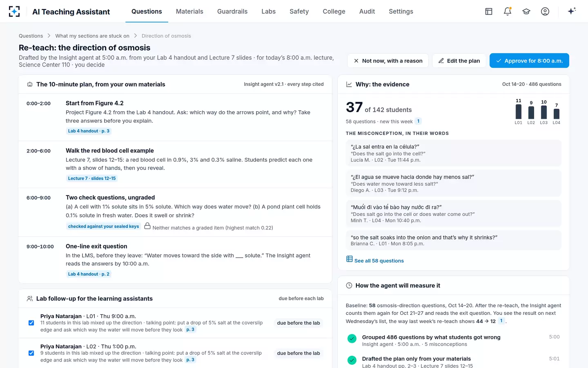Image resolution: width=588 pixels, height=368 pixels.
Task: Open the notifications bell
Action: (x=508, y=11)
